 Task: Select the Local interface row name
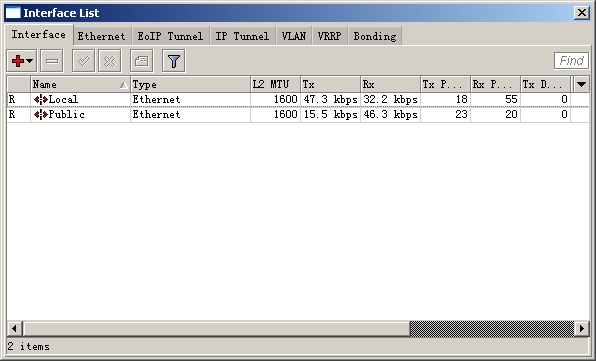pos(63,100)
